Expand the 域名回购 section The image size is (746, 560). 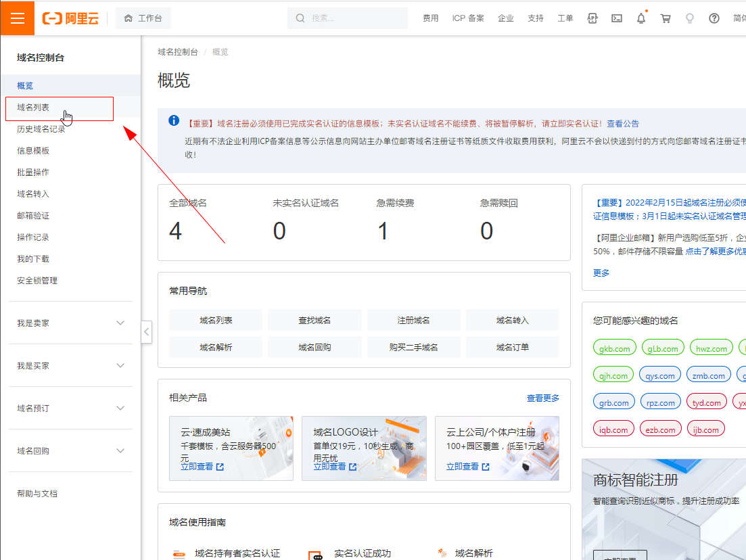point(70,450)
